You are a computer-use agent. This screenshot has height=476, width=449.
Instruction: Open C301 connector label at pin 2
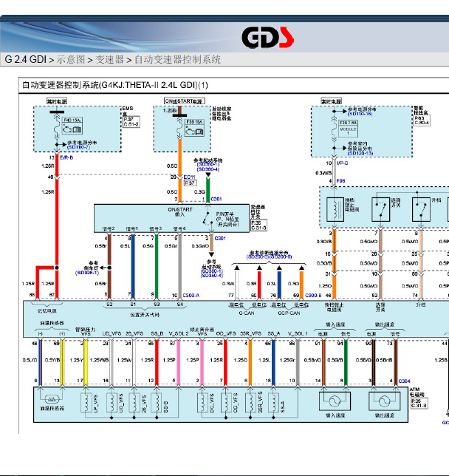pos(220,238)
